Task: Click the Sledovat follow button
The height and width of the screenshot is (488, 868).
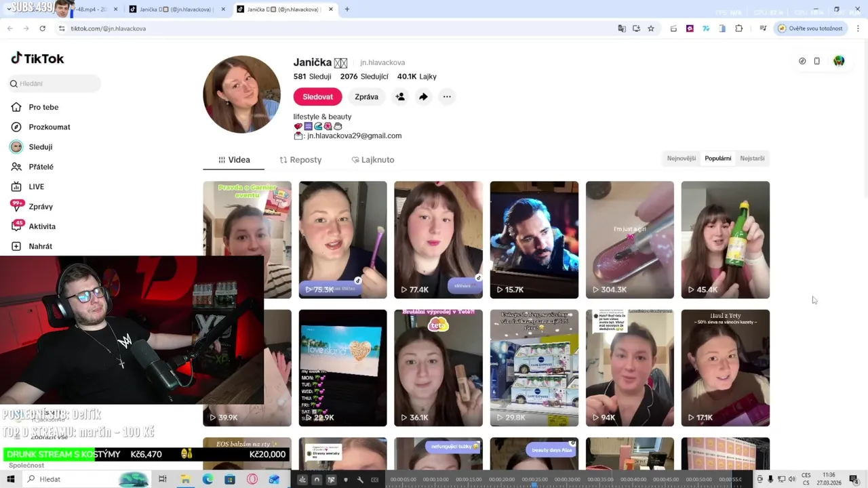Action: coord(317,97)
